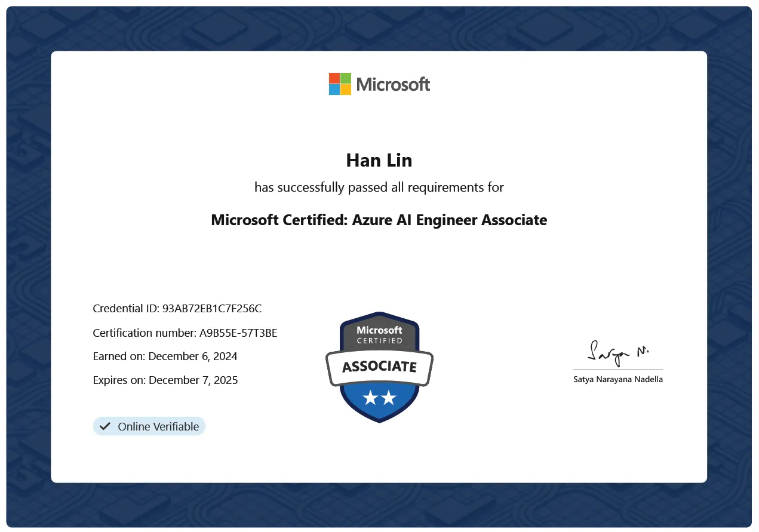Click the Microsoft logo at the top
759x532 pixels.
click(x=379, y=84)
